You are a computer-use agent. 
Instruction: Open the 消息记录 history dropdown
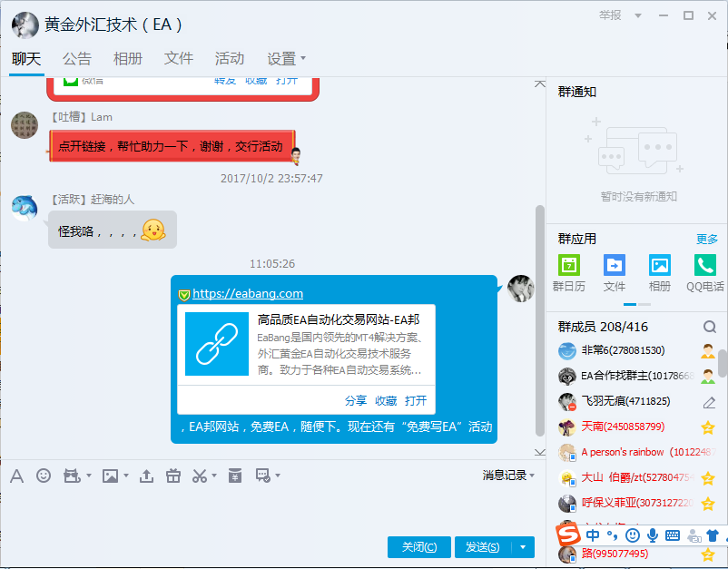[508, 476]
